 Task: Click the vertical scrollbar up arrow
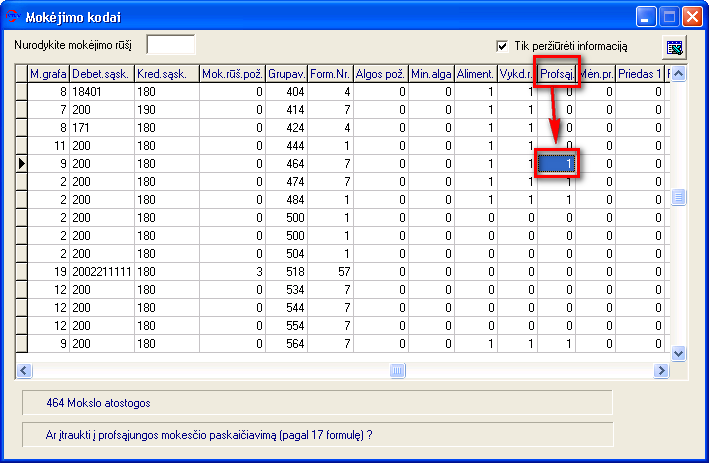pyautogui.click(x=678, y=74)
